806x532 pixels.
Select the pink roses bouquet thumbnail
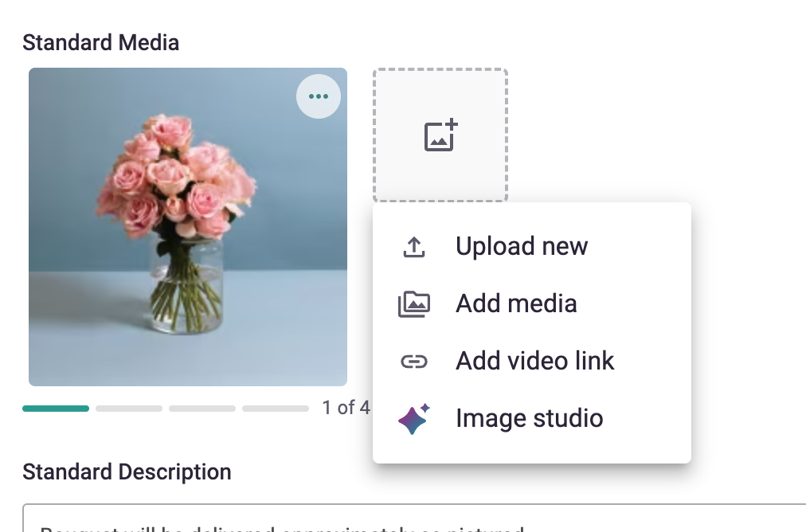(x=188, y=227)
